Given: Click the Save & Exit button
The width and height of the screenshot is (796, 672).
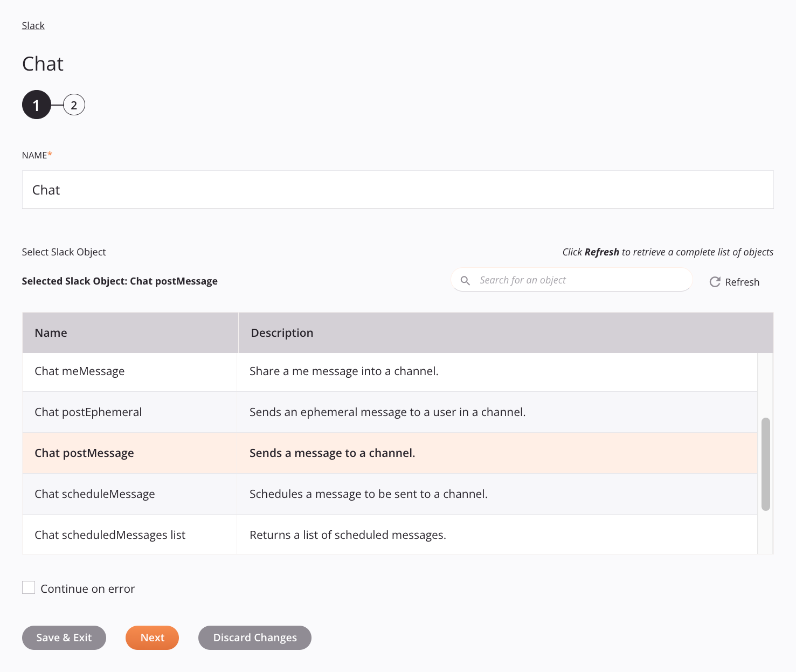Looking at the screenshot, I should (64, 638).
